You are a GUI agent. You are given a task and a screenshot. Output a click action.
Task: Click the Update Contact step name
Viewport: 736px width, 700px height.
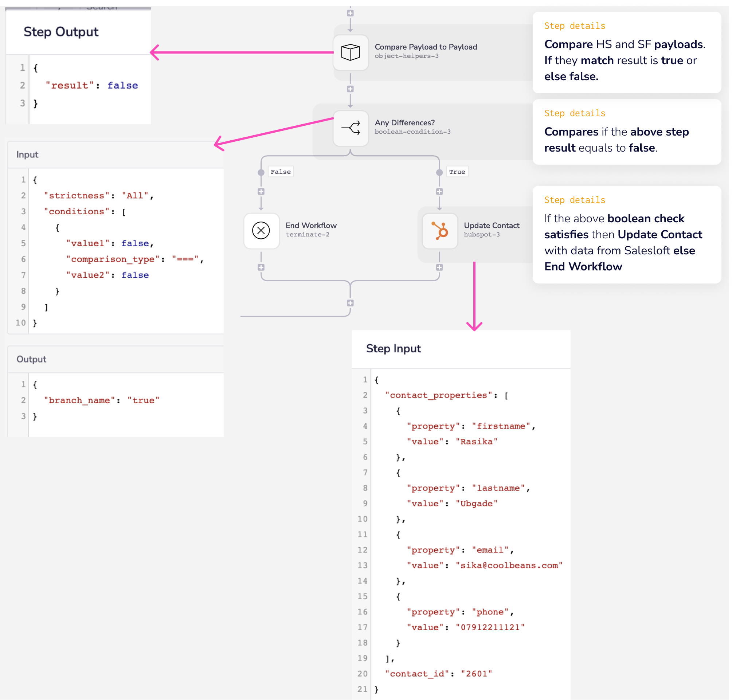(x=491, y=225)
